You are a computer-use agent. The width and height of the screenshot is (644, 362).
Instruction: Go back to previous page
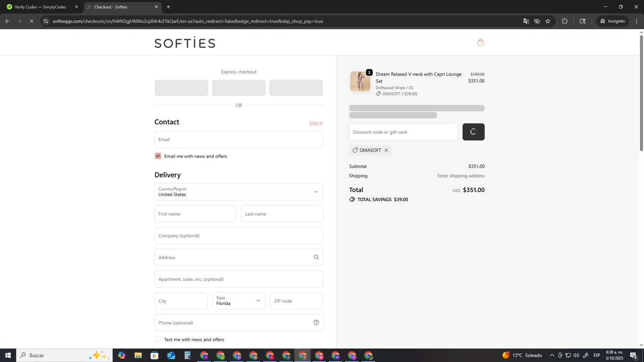click(7, 21)
